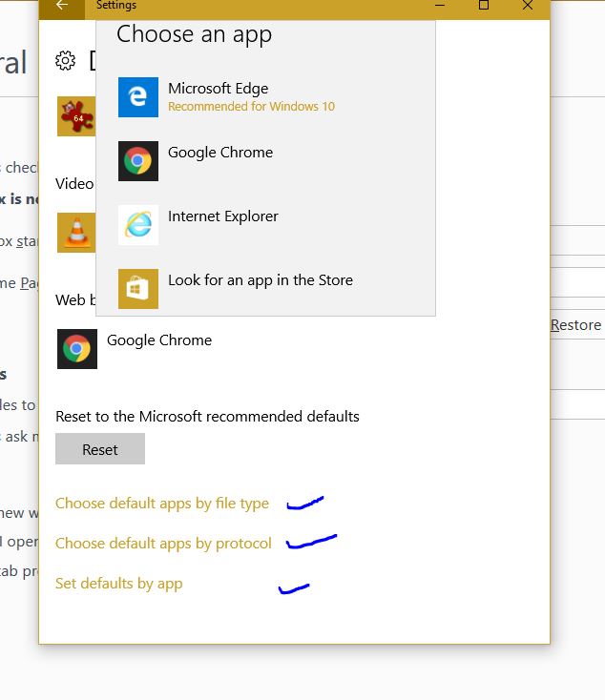This screenshot has width=605, height=700.
Task: Click 'Recommended for Windows 10' text
Action: click(x=251, y=106)
